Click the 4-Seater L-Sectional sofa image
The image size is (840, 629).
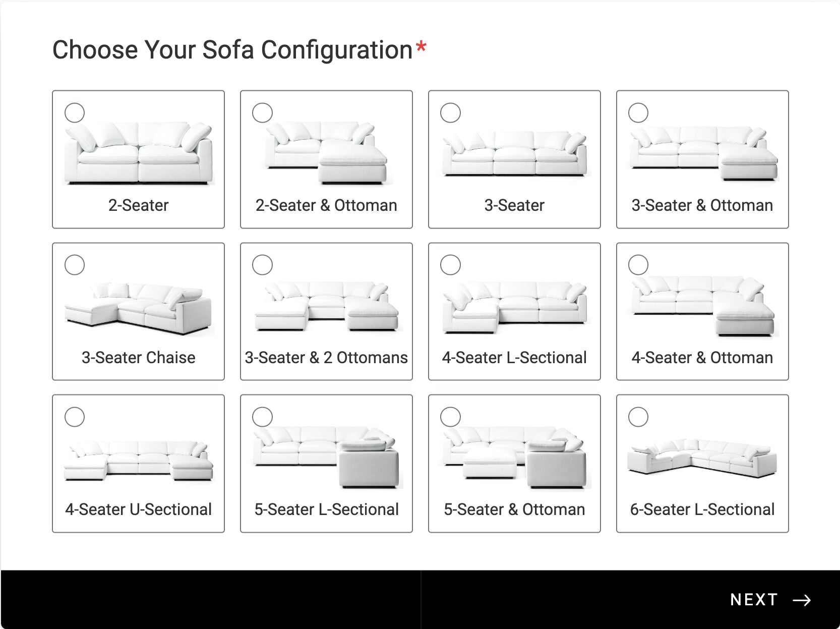pyautogui.click(x=514, y=308)
